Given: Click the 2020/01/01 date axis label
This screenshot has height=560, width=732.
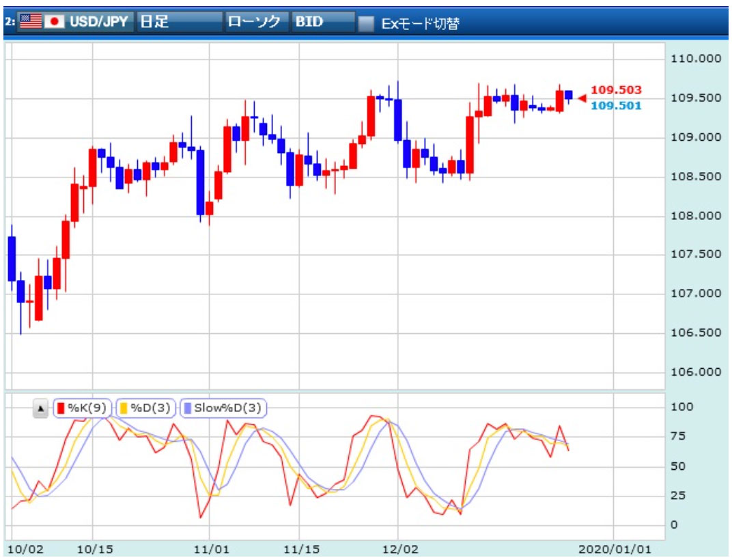Looking at the screenshot, I should pos(615,549).
